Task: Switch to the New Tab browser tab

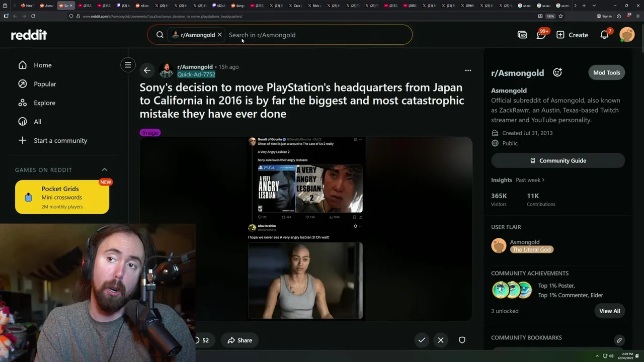Action: [27, 6]
